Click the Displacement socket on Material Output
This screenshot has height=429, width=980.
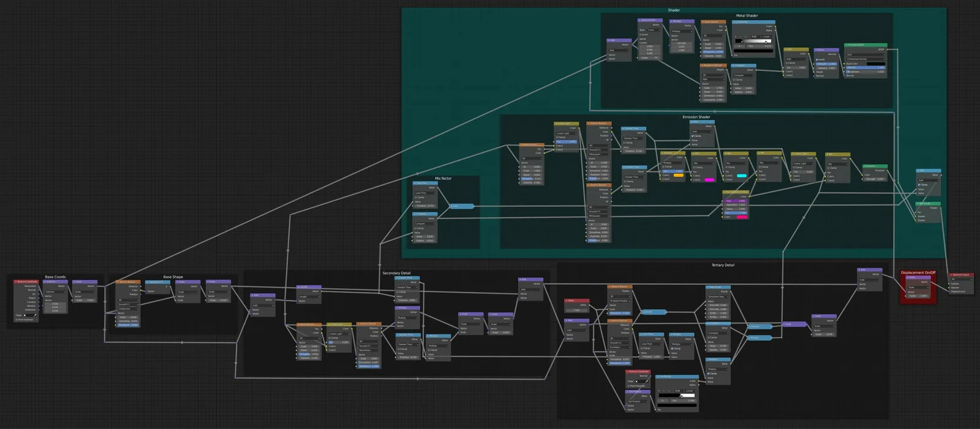(x=949, y=292)
